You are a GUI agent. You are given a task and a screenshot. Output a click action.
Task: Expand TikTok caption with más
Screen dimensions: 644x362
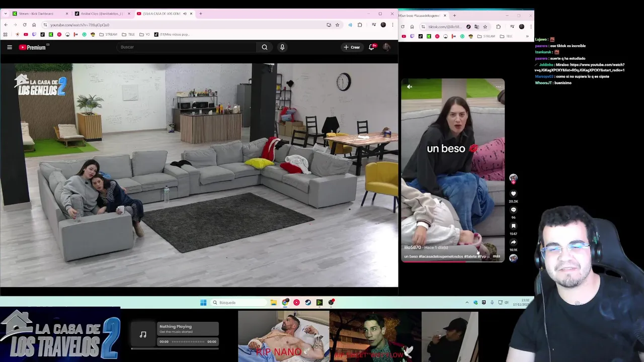(x=497, y=256)
